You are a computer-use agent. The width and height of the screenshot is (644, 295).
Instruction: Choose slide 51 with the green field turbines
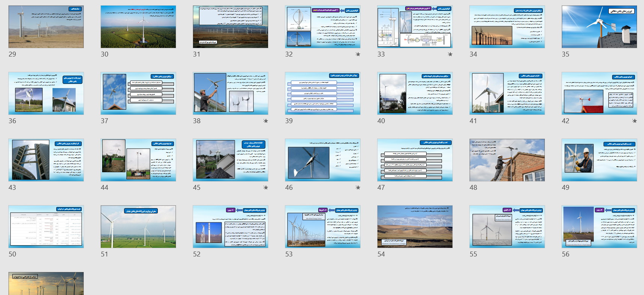[138, 226]
